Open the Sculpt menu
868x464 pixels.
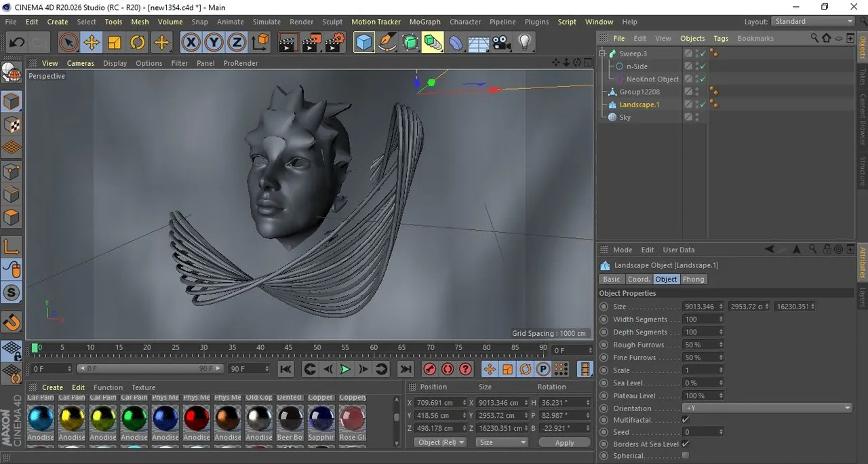pos(332,22)
